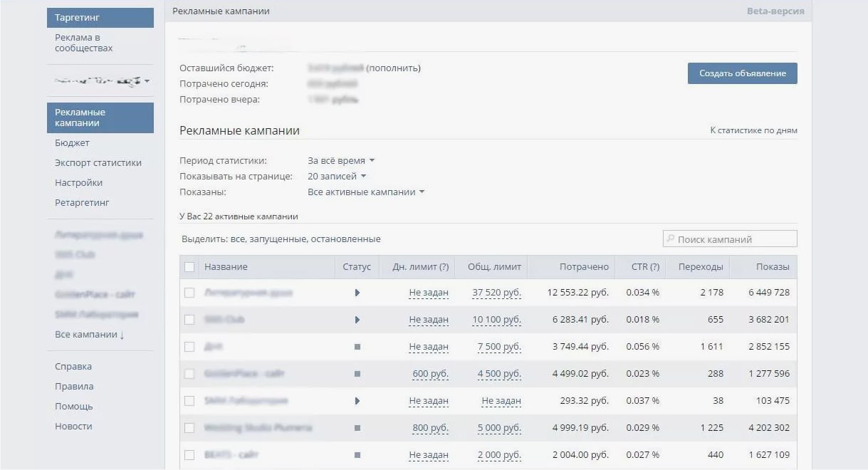Click the play status icon in the 293.32 руб. row
868x470 pixels.
357,401
